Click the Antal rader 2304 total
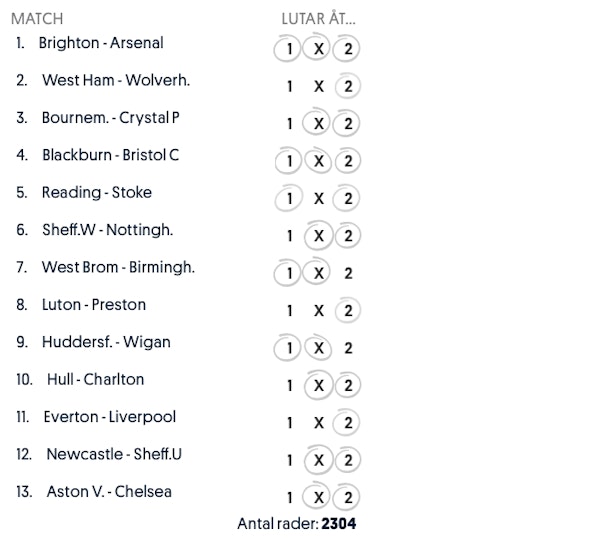The height and width of the screenshot is (538, 593). point(297,524)
